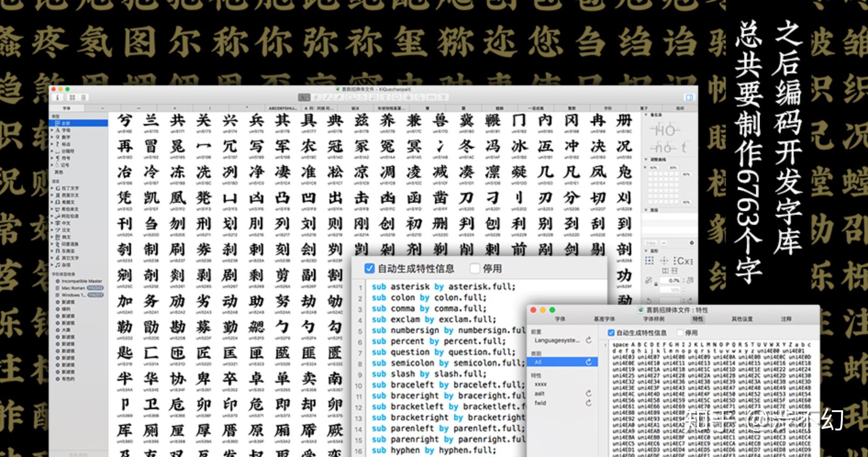The width and height of the screenshot is (868, 457).
Task: Pick the rectangle Primitives tool in the toolbar
Action: [x=351, y=97]
